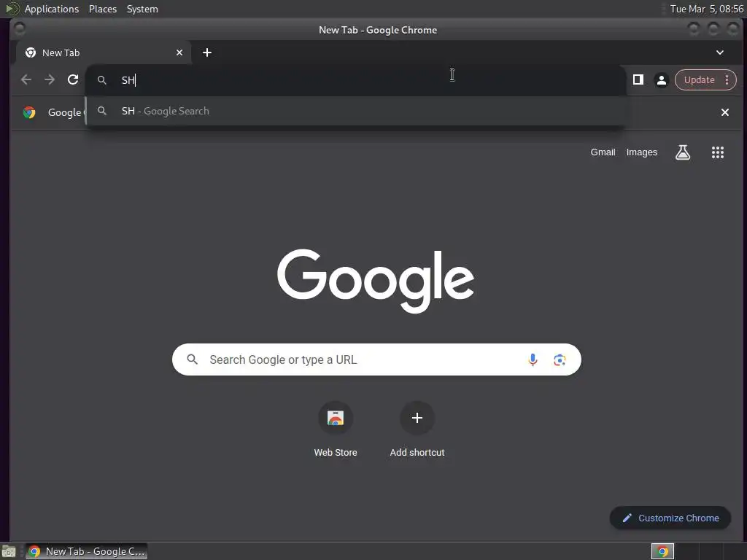Open a new tab with the plus icon
Screen dimensions: 747x560
(x=206, y=52)
